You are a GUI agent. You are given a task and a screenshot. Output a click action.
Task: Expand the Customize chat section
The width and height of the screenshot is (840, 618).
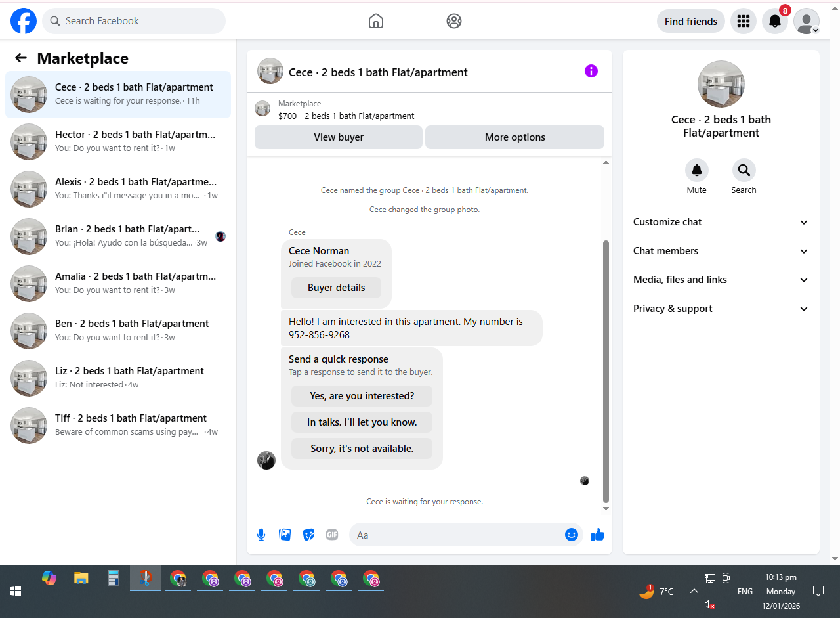tap(721, 222)
